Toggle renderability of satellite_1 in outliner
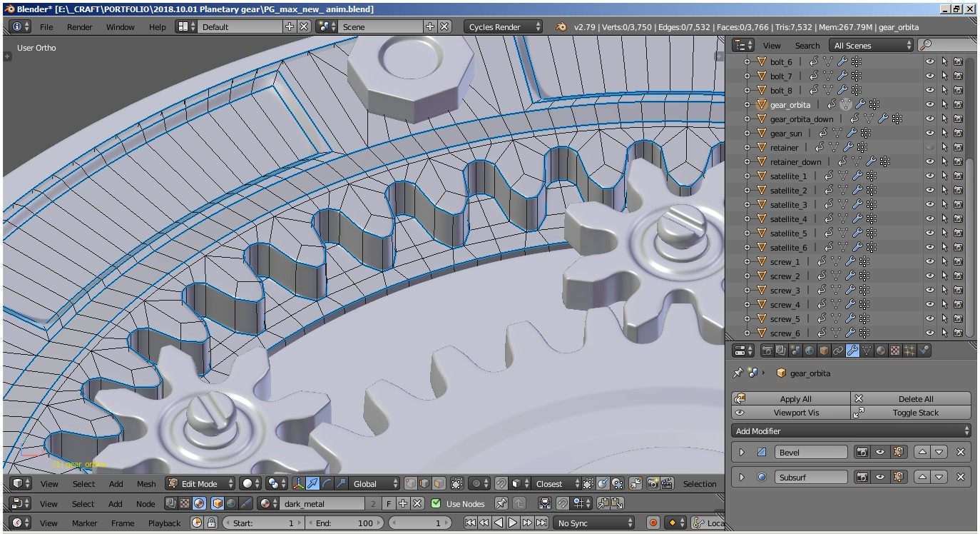980x534 pixels. click(x=958, y=176)
